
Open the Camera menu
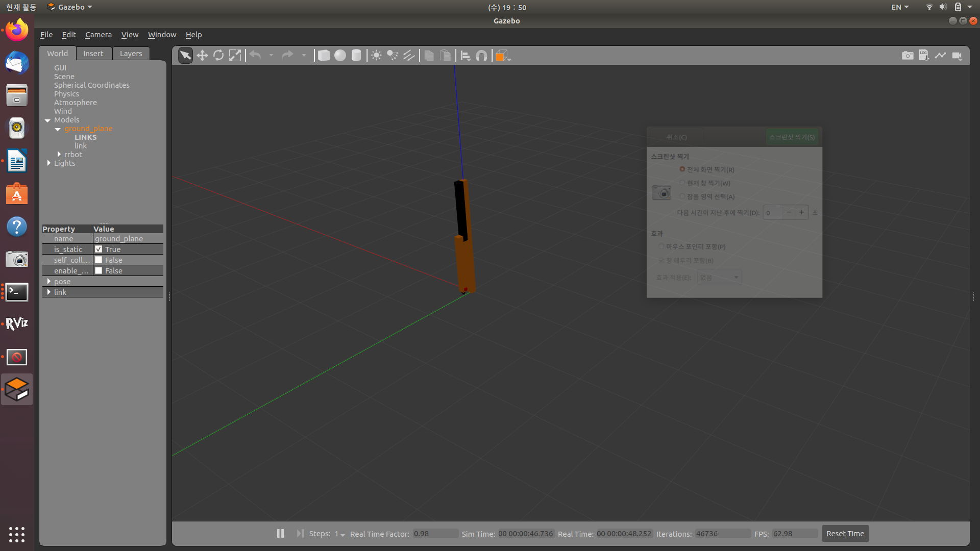(x=98, y=35)
